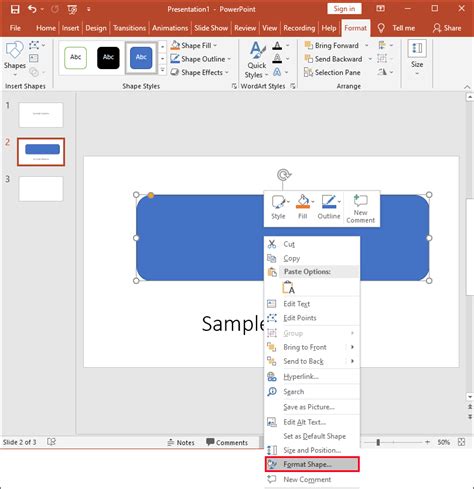
Task: Expand the Send Backward dropdown arrow
Action: point(370,59)
